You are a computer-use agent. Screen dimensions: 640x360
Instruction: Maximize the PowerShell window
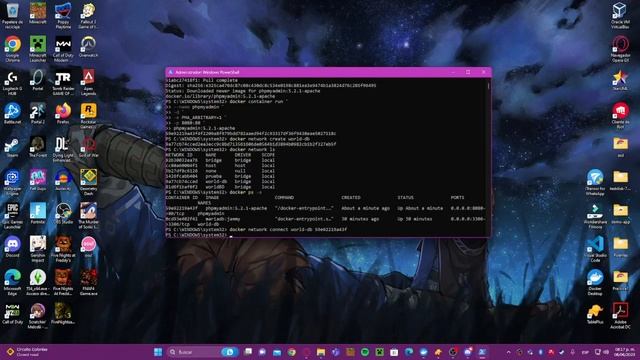(468, 72)
